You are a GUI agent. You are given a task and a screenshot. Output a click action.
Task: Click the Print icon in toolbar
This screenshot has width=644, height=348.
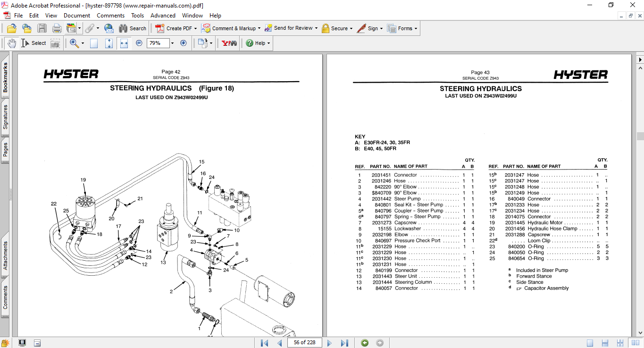click(57, 28)
